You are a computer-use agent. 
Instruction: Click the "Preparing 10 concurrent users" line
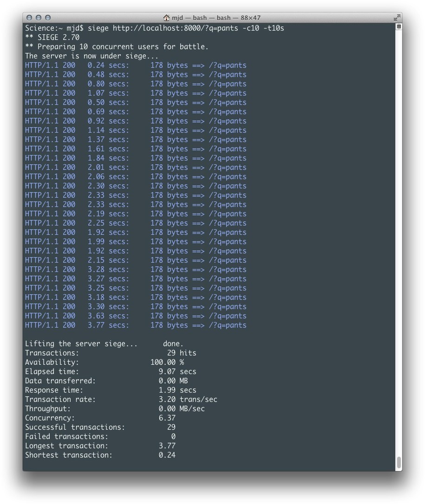pos(117,47)
